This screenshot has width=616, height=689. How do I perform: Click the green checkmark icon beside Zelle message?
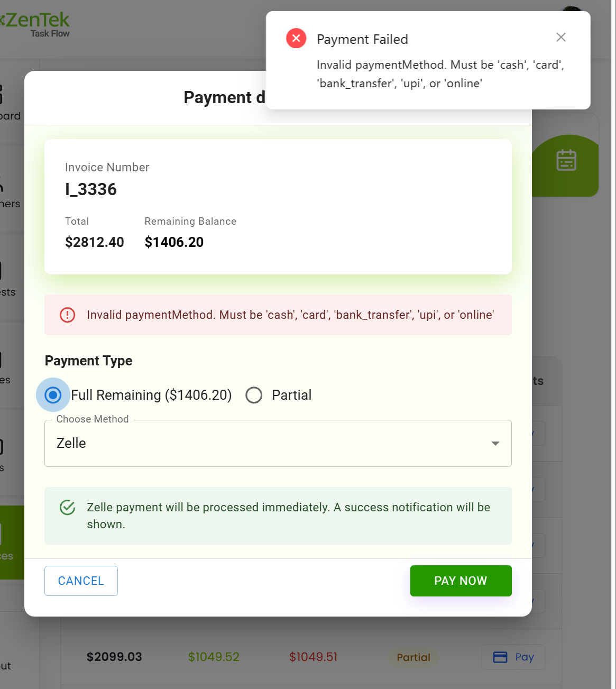(67, 508)
